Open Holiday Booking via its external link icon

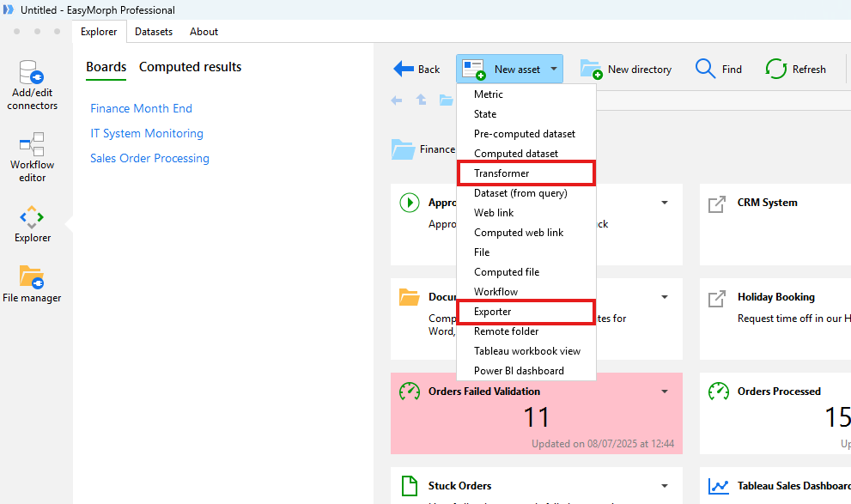click(x=718, y=297)
